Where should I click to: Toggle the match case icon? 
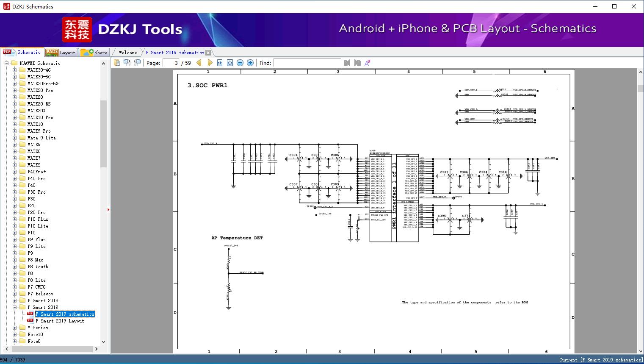click(368, 63)
